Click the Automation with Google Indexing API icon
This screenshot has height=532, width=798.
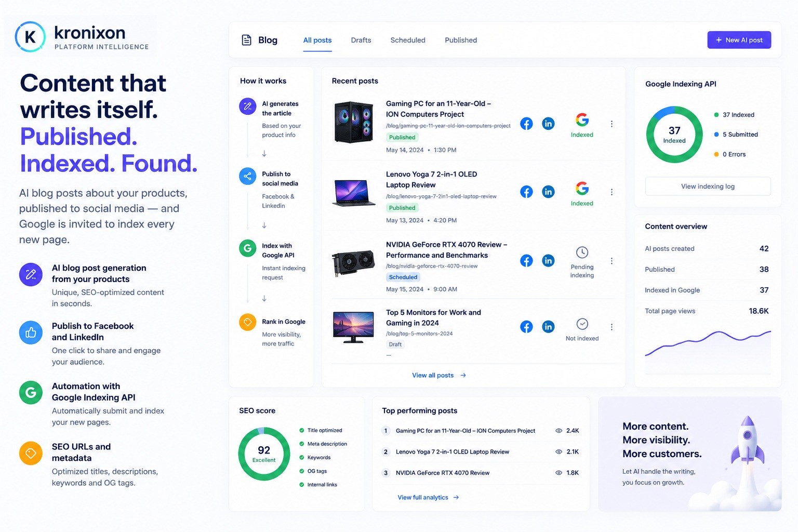point(31,393)
